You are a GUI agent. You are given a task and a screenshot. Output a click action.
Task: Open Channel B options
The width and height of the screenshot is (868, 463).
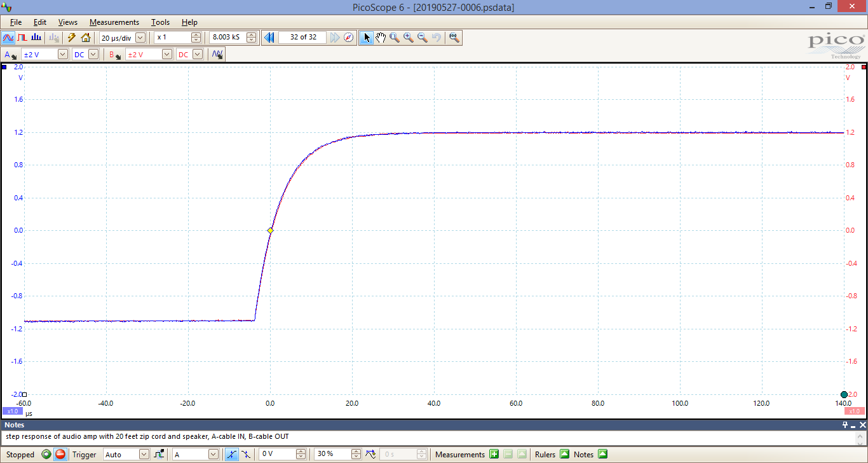tap(115, 55)
